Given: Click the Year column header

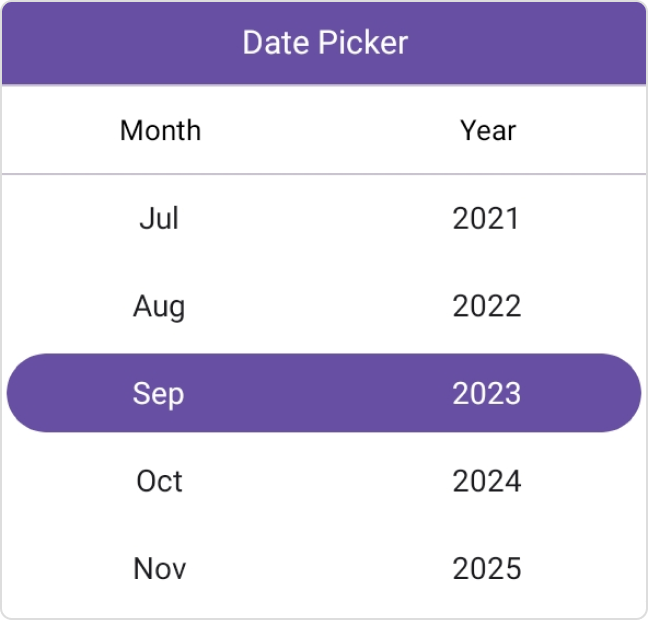Looking at the screenshot, I should (x=488, y=130).
